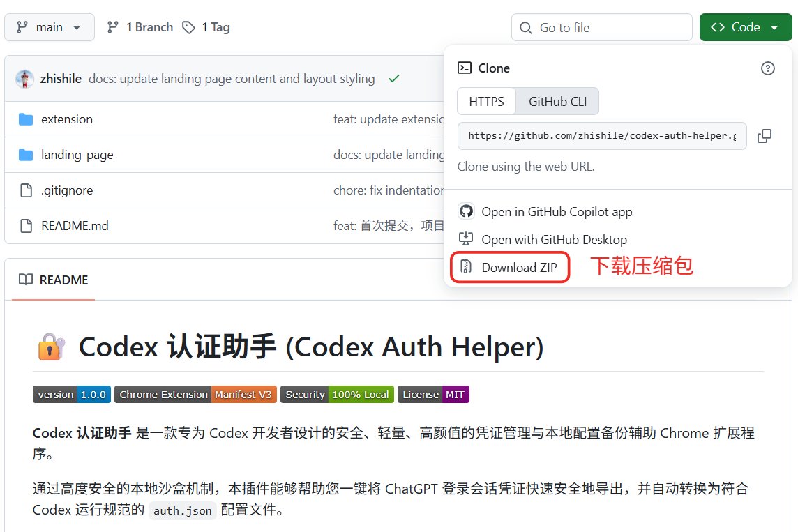Click the GitHub Copilot app icon
Image resolution: width=798 pixels, height=532 pixels.
click(x=466, y=211)
